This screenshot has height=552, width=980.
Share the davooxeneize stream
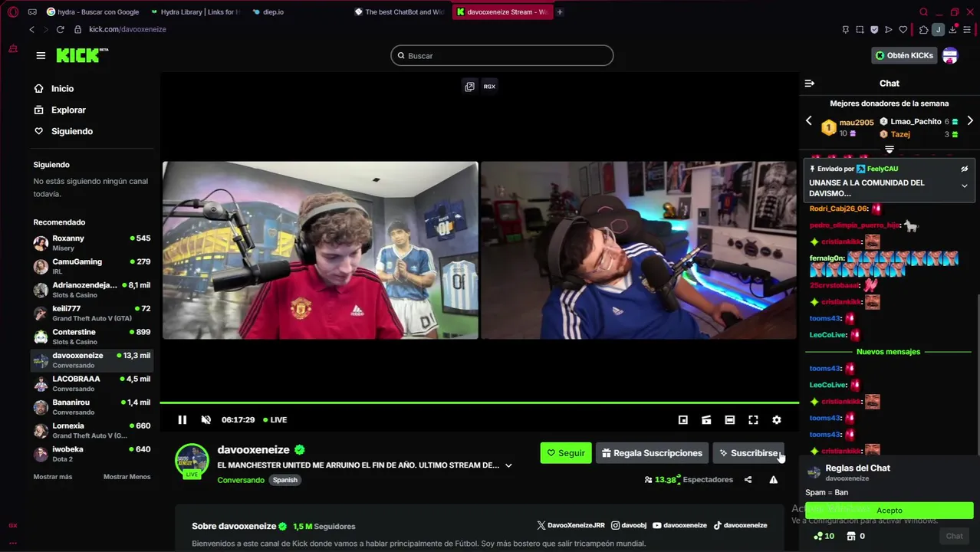tap(748, 480)
